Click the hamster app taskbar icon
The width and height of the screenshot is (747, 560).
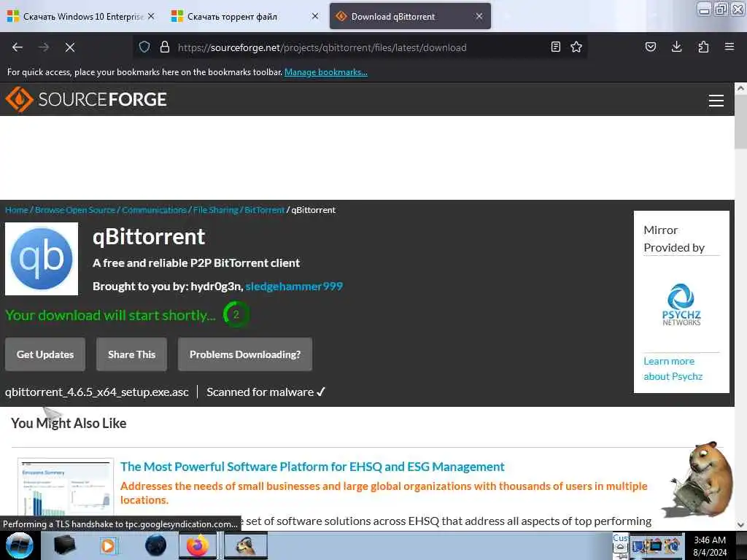(x=245, y=545)
